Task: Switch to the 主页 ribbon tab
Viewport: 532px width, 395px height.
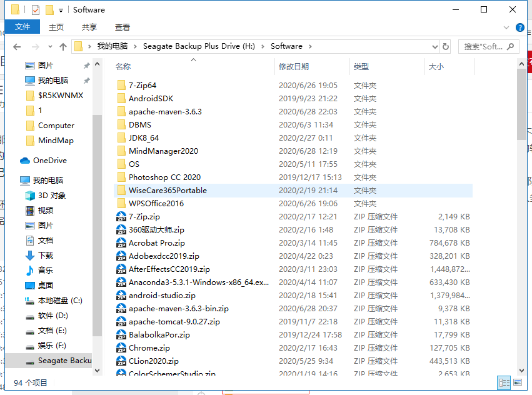Action: point(56,27)
